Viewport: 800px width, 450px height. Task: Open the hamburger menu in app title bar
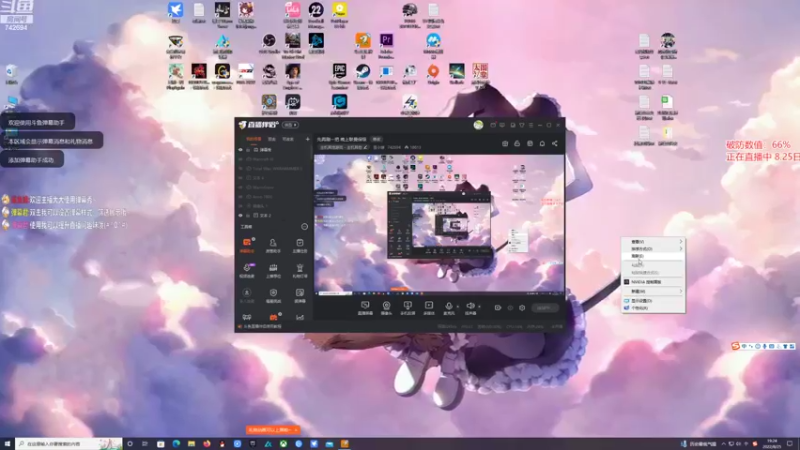(x=531, y=125)
